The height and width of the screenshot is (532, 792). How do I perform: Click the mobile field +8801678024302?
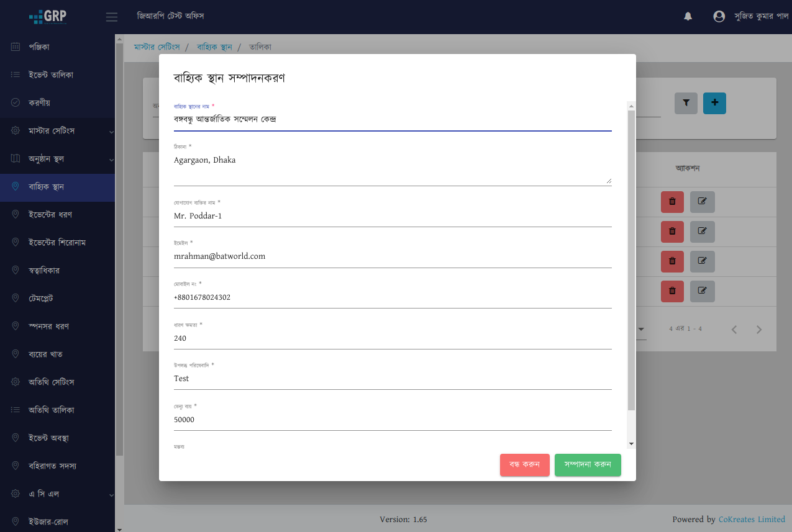point(393,297)
